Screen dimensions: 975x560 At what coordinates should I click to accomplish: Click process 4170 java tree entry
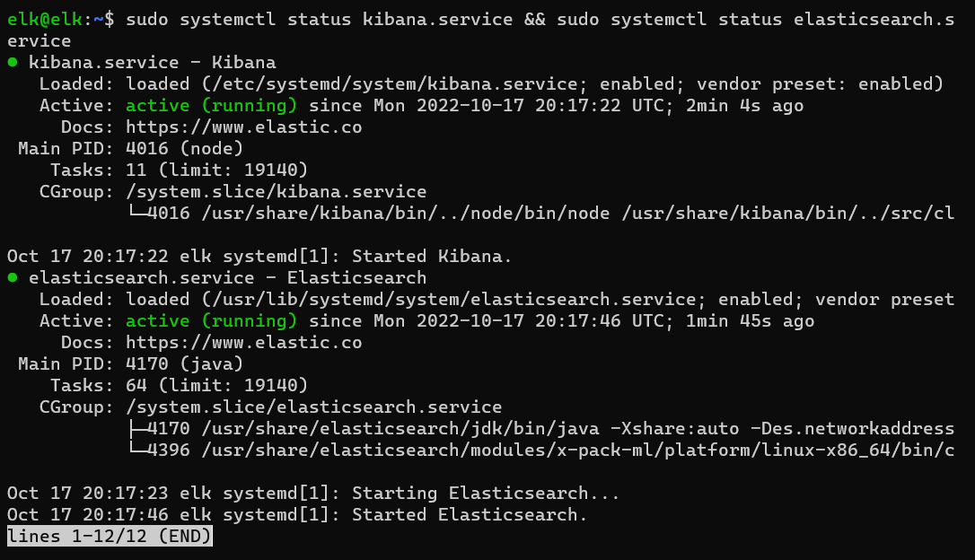point(541,429)
